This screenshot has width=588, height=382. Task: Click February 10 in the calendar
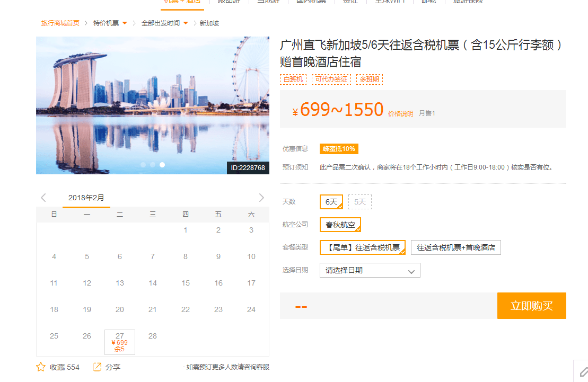251,257
